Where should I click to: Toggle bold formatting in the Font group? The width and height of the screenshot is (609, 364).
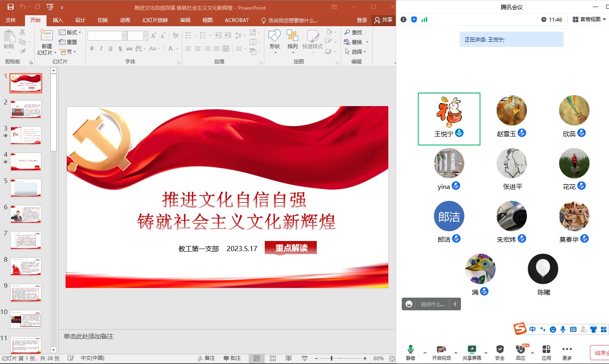92,49
